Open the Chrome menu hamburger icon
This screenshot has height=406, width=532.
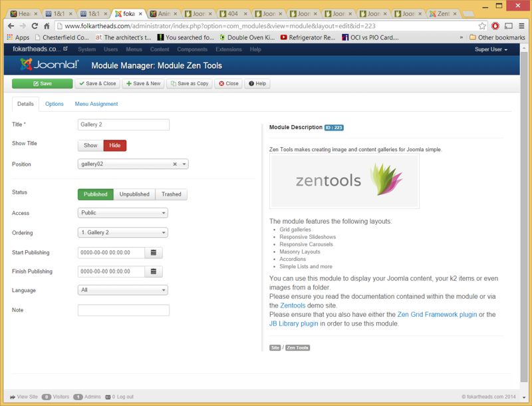522,26
